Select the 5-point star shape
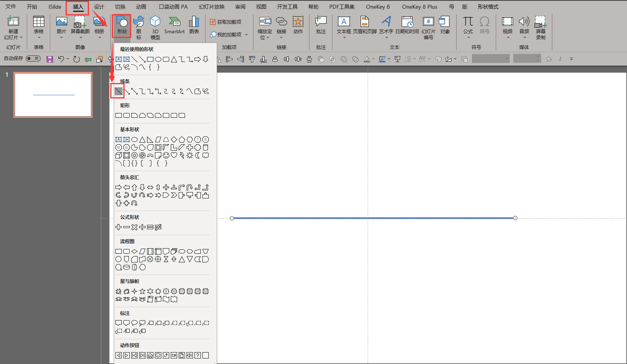 (x=142, y=291)
